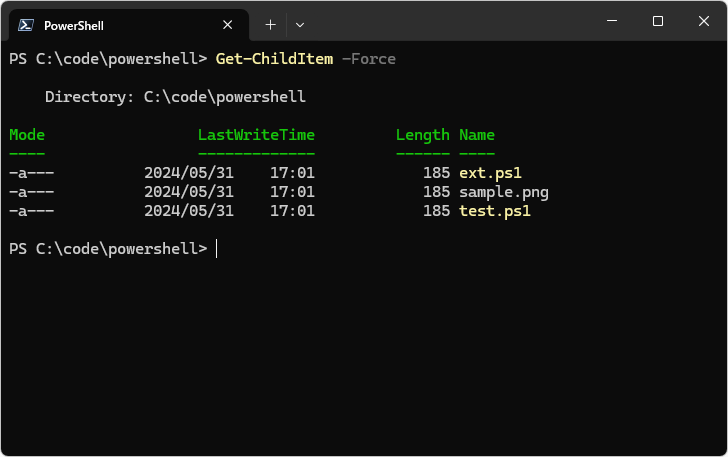The height and width of the screenshot is (457, 728).
Task: Expand the new tab profile dropdown
Action: click(300, 24)
